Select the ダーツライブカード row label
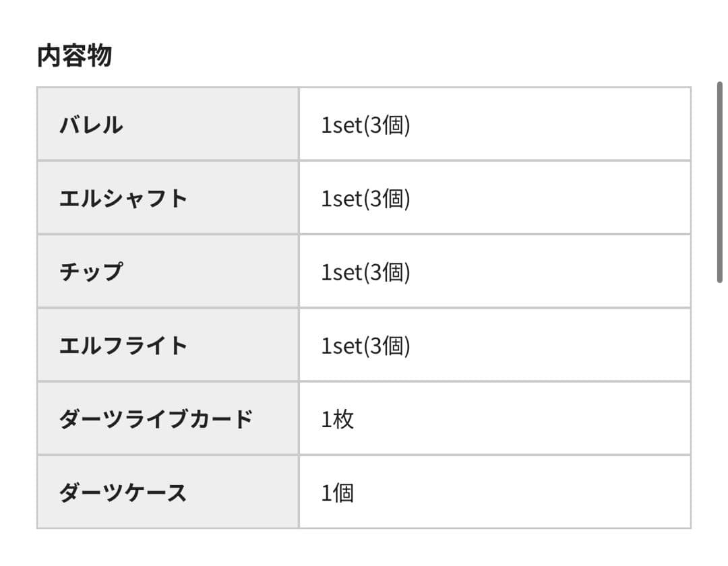728x566 pixels. click(156, 418)
